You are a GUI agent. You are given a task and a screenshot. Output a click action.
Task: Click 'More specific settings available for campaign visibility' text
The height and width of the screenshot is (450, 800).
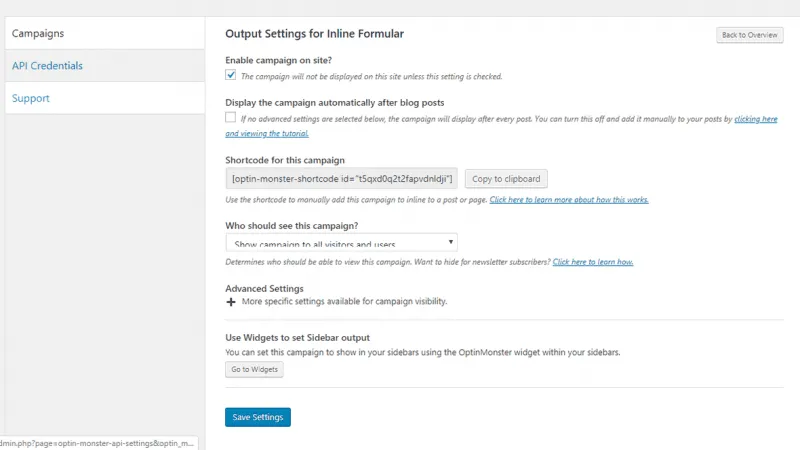[x=344, y=302]
